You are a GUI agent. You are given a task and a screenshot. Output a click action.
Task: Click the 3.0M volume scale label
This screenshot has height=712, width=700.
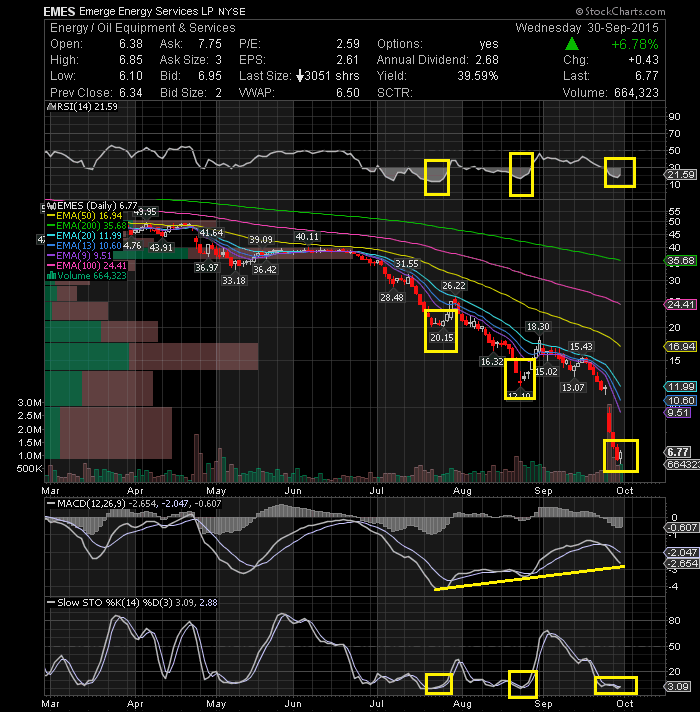click(x=30, y=402)
